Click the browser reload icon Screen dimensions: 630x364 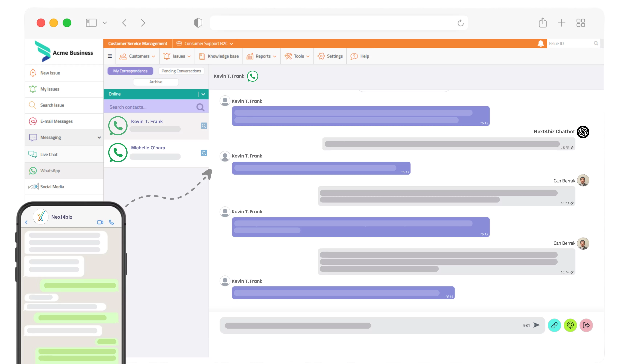coord(461,23)
